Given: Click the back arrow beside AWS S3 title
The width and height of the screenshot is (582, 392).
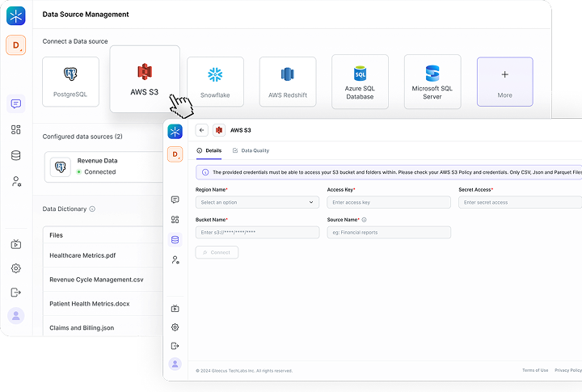Looking at the screenshot, I should click(201, 130).
